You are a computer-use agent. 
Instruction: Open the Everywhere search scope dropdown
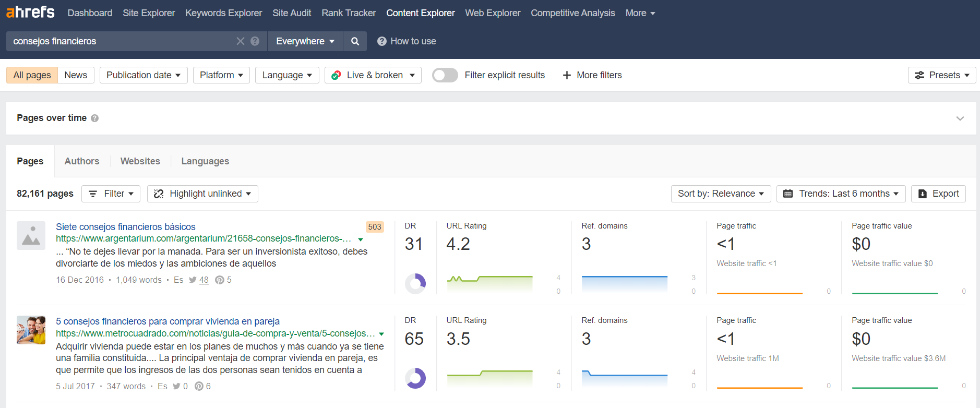[305, 41]
